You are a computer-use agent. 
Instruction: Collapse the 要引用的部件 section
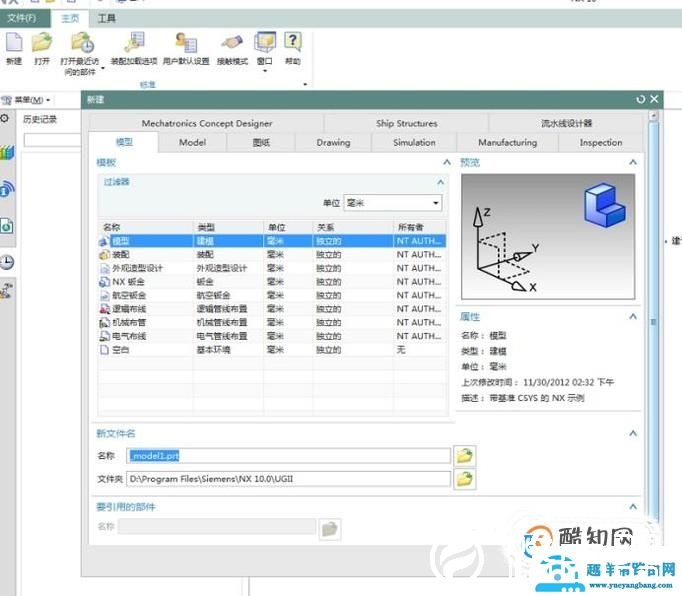633,507
